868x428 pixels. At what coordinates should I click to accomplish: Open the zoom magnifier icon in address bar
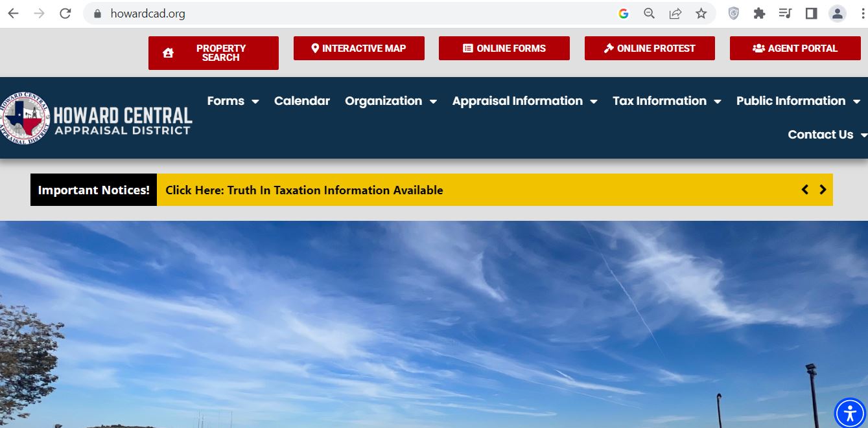[x=649, y=14]
